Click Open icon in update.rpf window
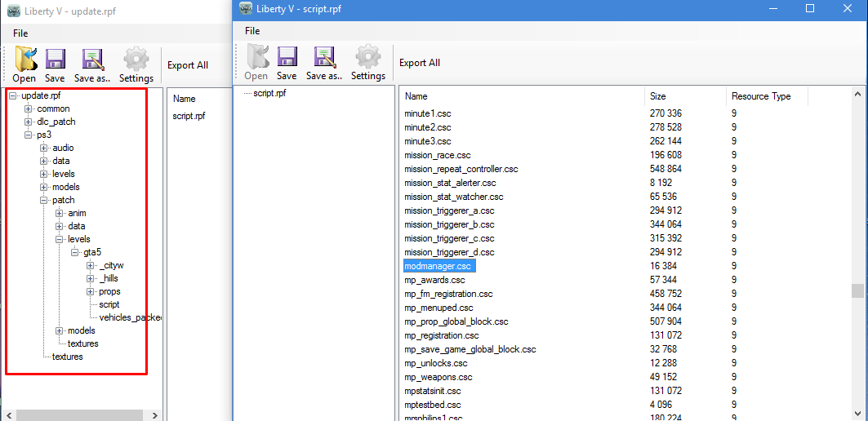This screenshot has height=421, width=868. (x=25, y=60)
